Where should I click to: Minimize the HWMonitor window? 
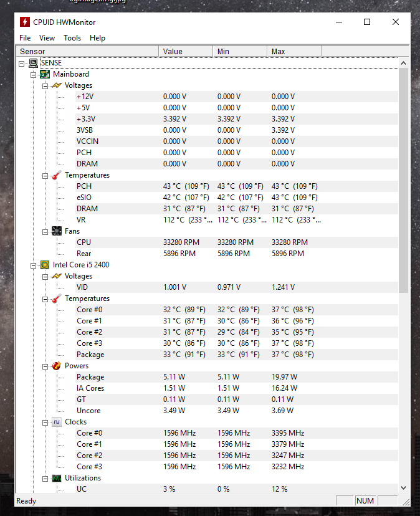[x=339, y=22]
